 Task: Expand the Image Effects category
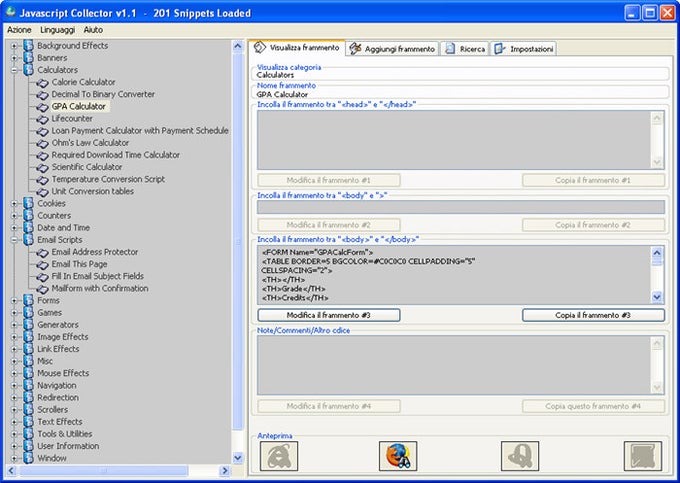point(14,337)
